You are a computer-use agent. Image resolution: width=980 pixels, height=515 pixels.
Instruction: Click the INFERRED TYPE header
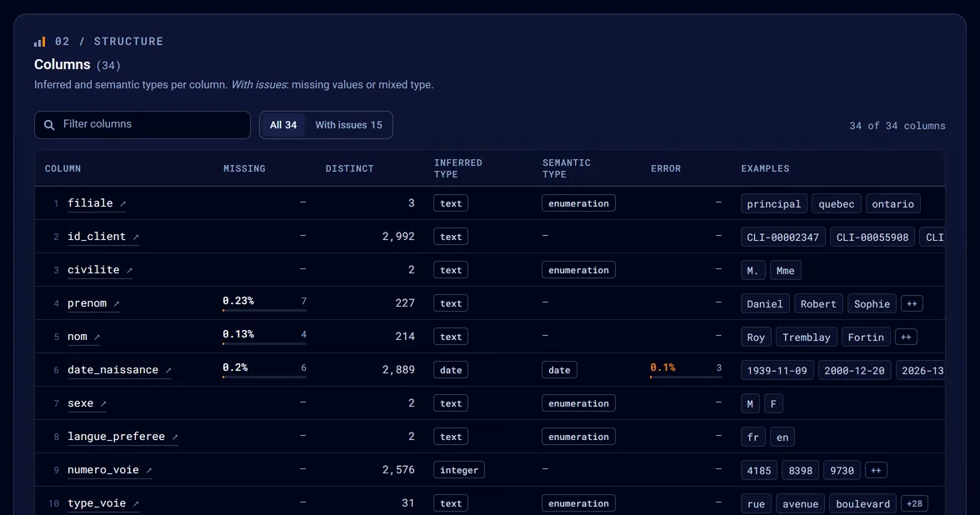(x=458, y=168)
